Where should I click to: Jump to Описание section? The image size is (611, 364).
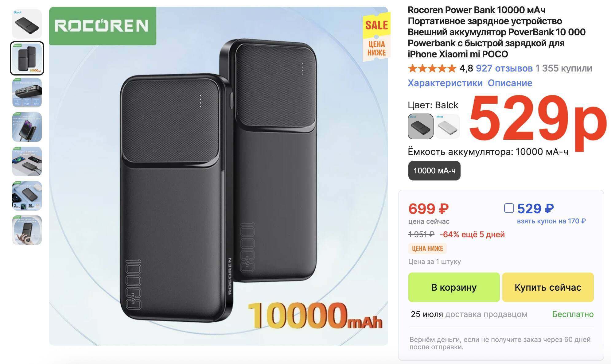510,83
